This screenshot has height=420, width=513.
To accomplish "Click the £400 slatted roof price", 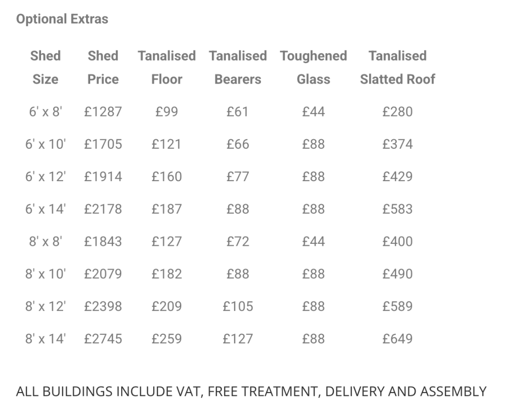I will click(397, 241).
